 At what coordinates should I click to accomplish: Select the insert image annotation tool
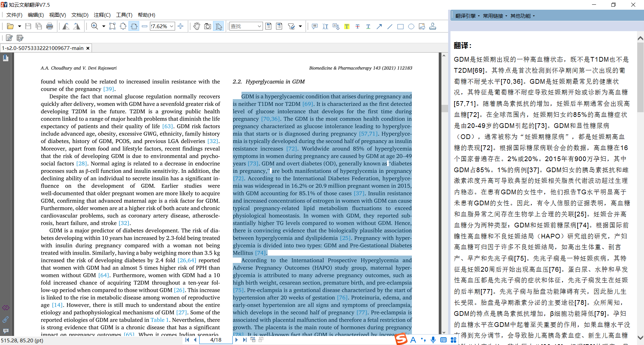click(x=422, y=26)
